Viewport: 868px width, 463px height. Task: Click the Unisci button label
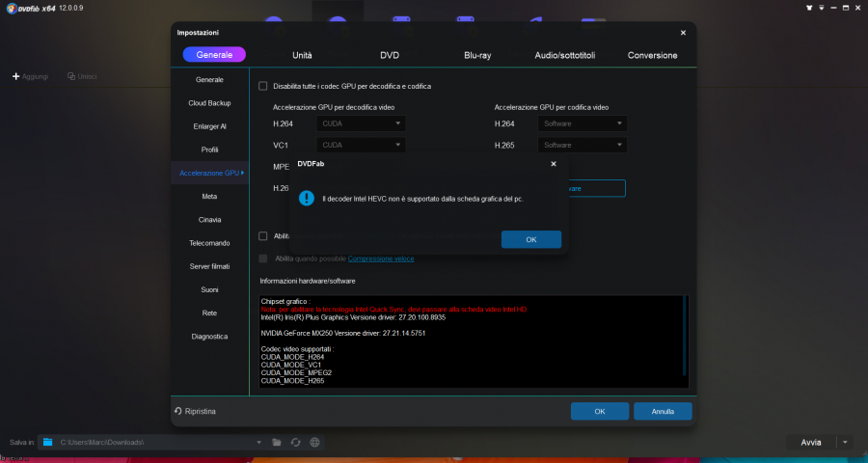tap(88, 76)
